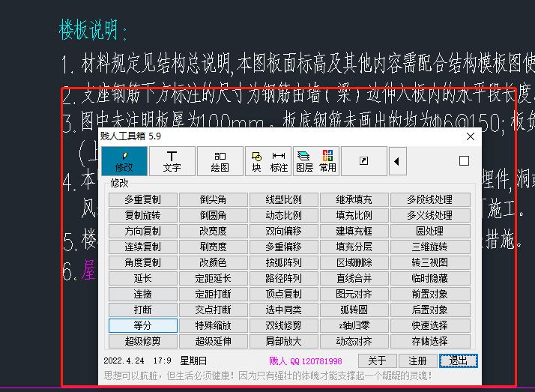Click the 多义线处理 button
This screenshot has height=392, width=535.
(430, 215)
